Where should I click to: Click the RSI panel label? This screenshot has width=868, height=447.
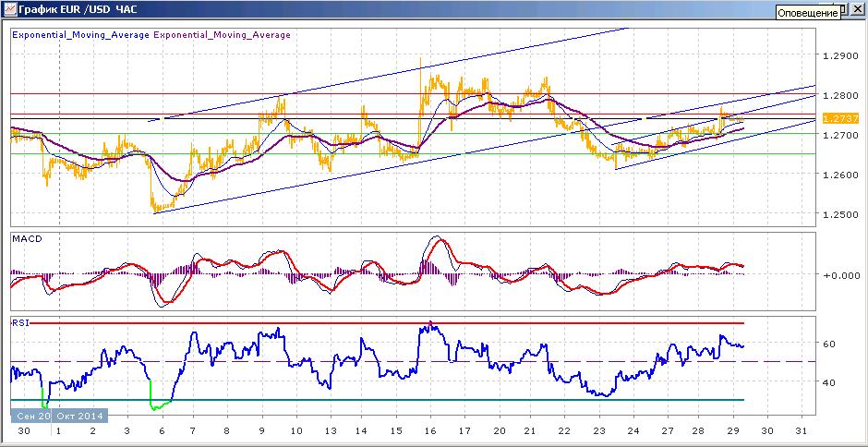click(x=18, y=323)
